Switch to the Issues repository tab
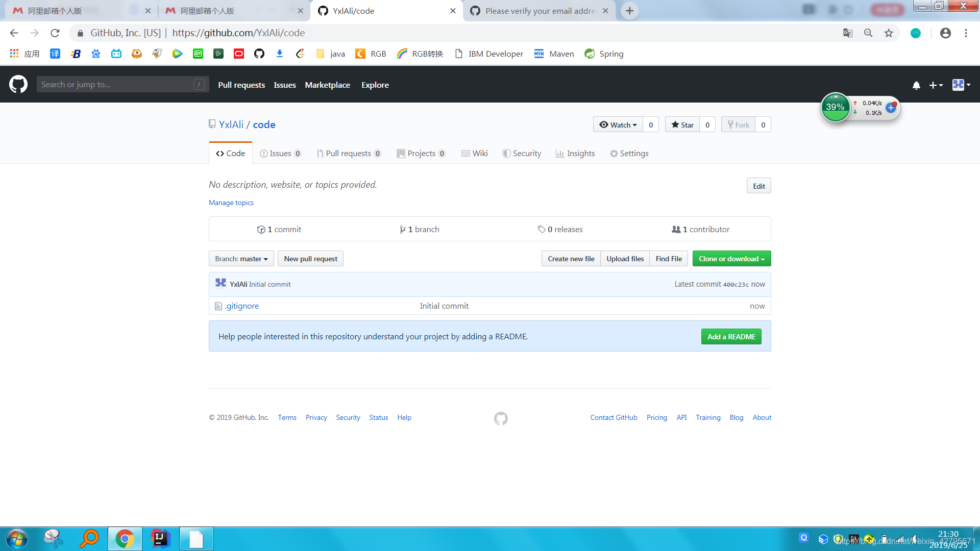Image resolution: width=980 pixels, height=551 pixels. pos(280,154)
